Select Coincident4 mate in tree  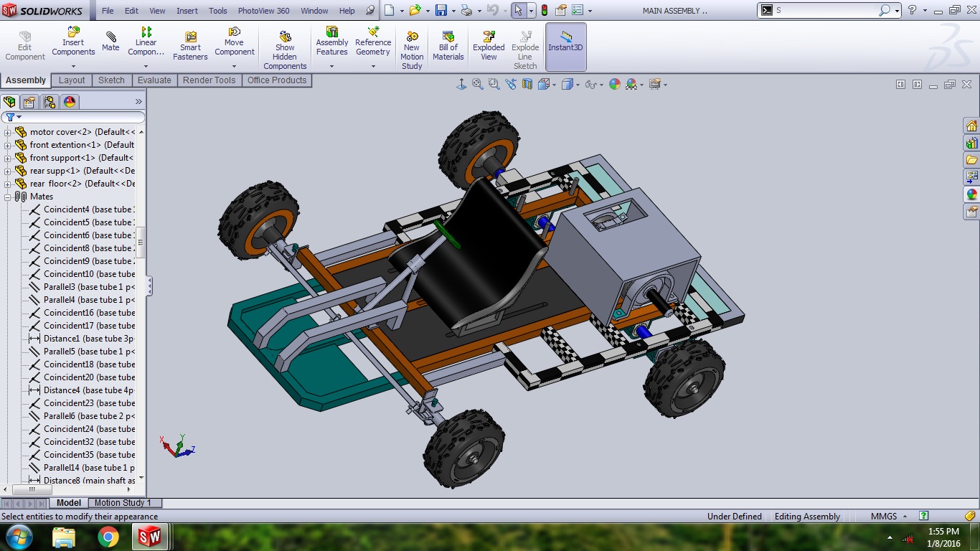[x=81, y=209]
